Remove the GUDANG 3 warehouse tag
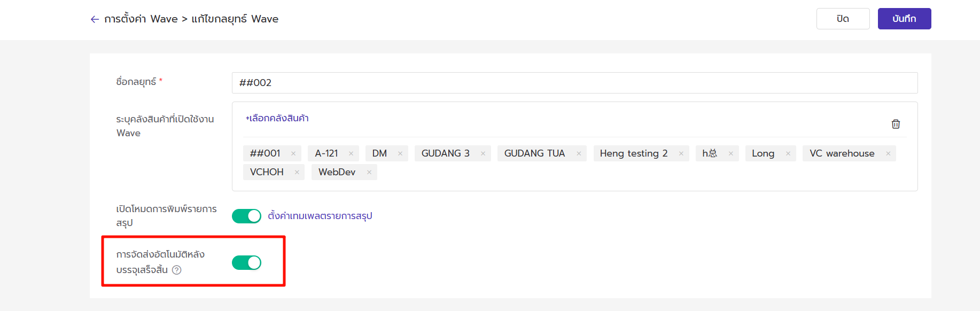The width and height of the screenshot is (980, 311). 483,153
